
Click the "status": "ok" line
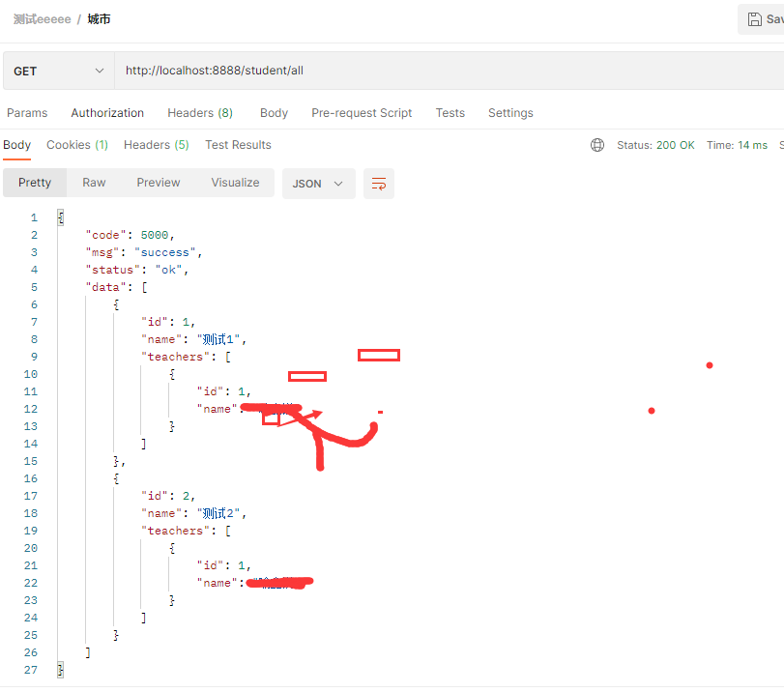pos(136,270)
